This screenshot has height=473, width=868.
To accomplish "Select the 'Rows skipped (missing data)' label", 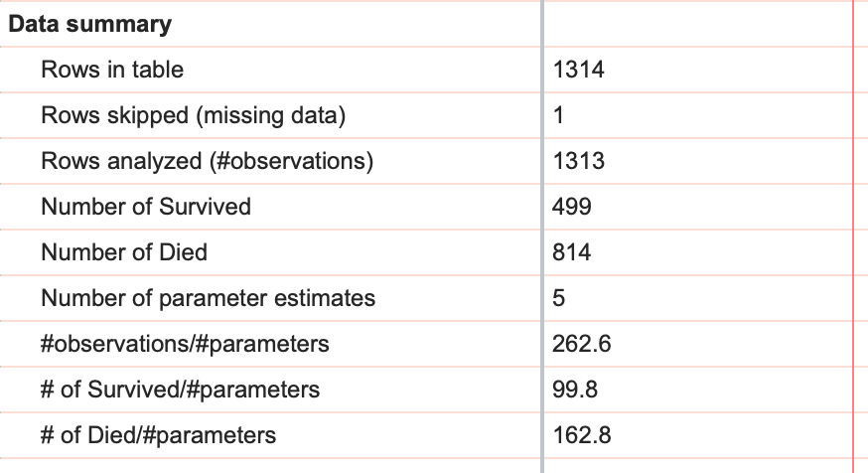I will pos(194,115).
